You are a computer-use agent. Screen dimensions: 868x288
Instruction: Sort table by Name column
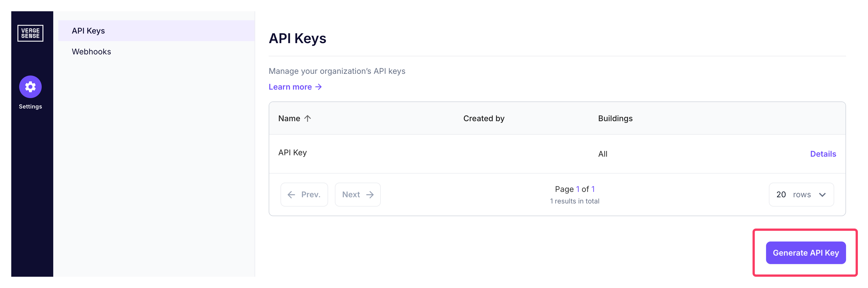click(295, 118)
